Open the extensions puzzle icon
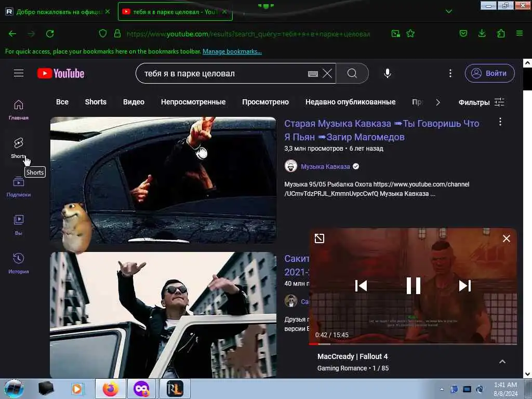 501,33
